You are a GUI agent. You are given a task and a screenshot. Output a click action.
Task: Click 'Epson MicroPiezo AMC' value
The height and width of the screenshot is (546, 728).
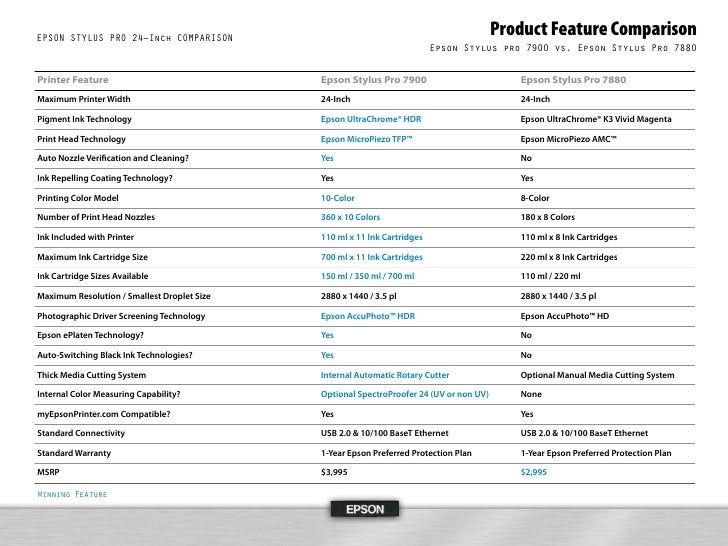coord(569,139)
